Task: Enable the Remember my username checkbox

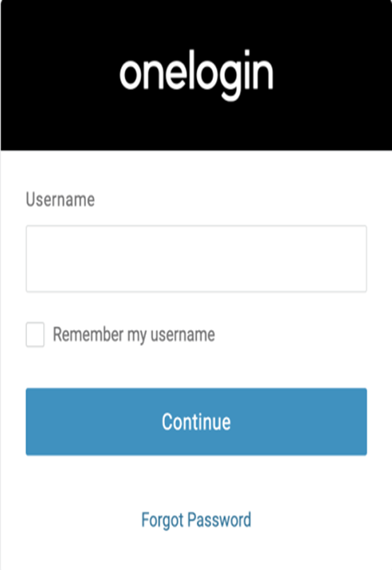Action: tap(35, 335)
